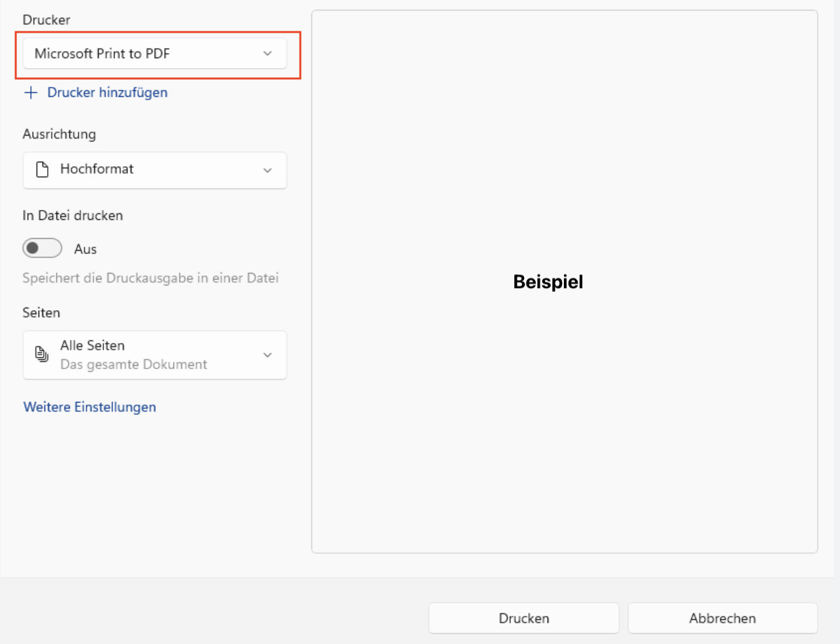Toggle the Aus switch to save output to file
Screen dimensions: 840x644
click(x=42, y=248)
